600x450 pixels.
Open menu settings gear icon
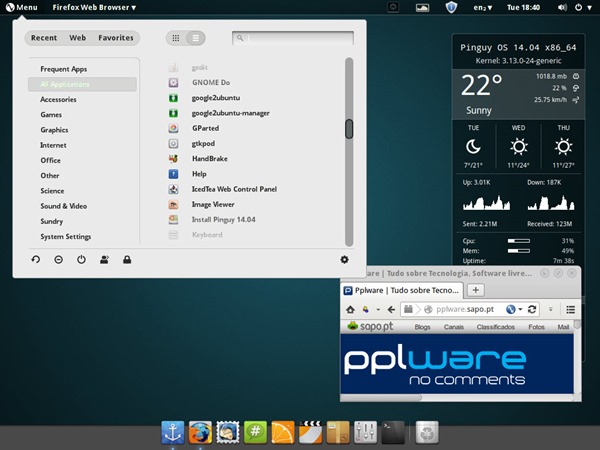[x=344, y=259]
